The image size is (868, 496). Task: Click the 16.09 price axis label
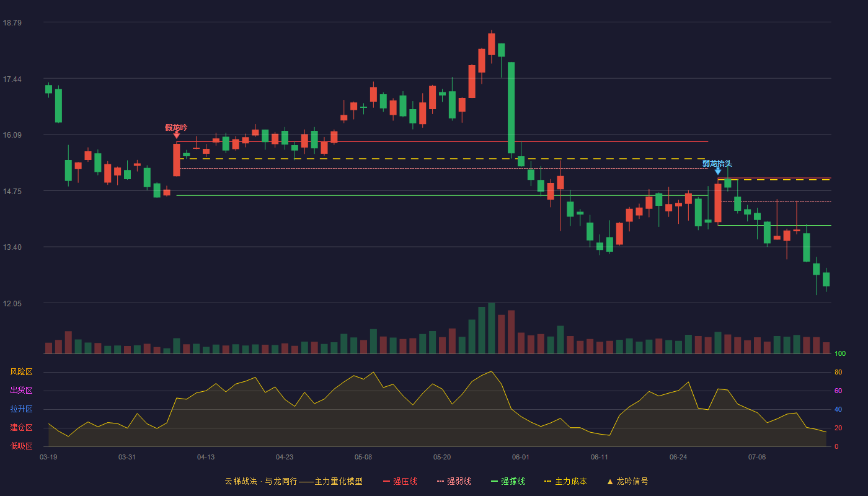coord(12,135)
